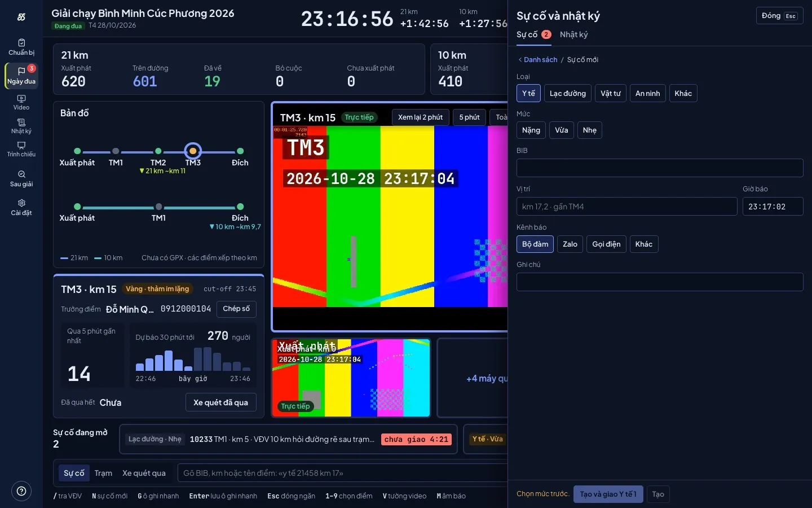Click the 5 phút replay button
The height and width of the screenshot is (508, 812).
469,117
